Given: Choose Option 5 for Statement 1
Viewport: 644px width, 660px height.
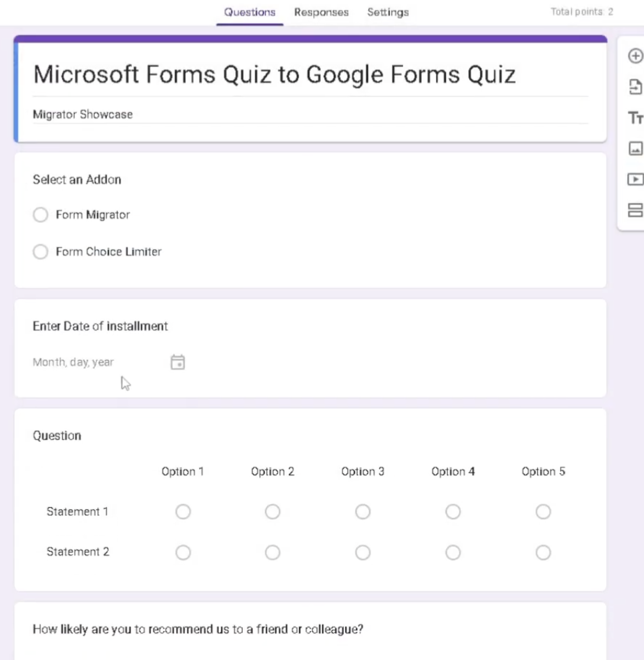Looking at the screenshot, I should point(543,512).
